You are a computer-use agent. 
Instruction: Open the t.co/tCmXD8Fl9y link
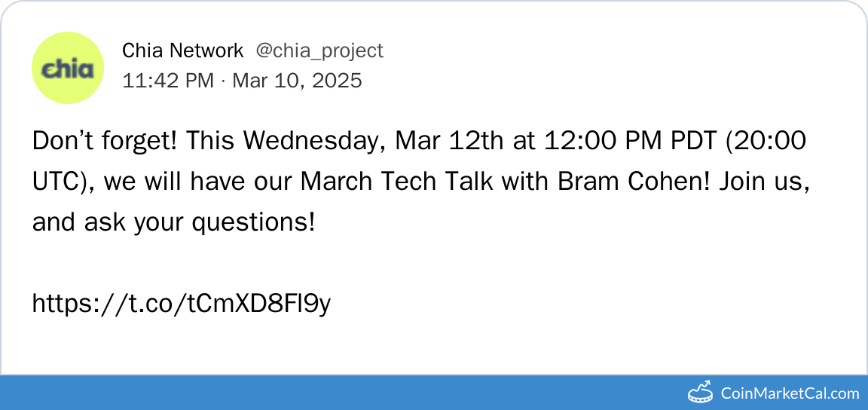182,304
